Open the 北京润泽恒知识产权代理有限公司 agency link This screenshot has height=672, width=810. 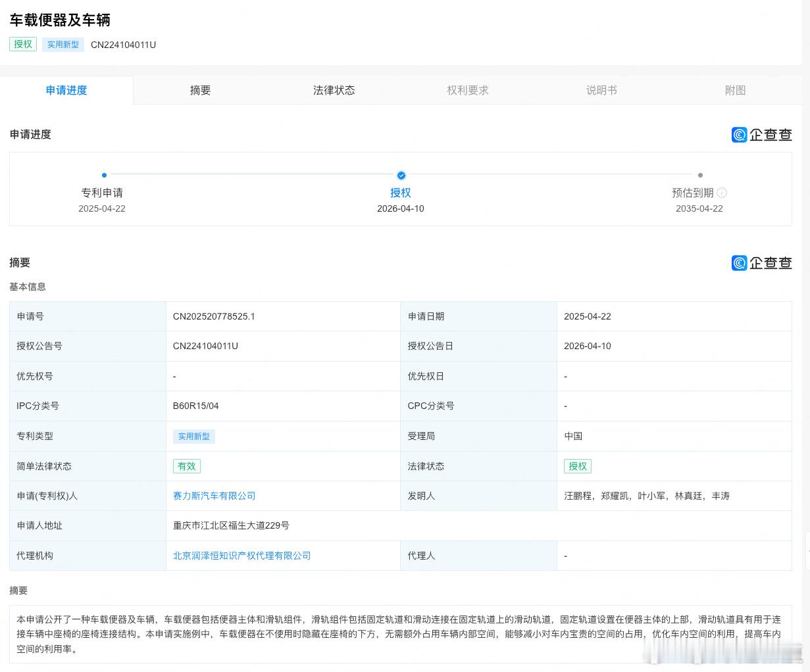241,556
